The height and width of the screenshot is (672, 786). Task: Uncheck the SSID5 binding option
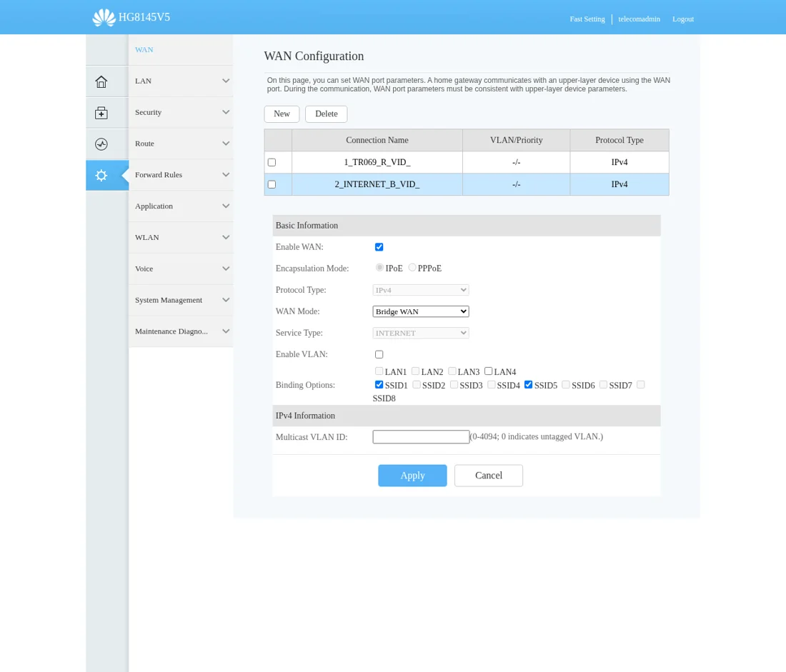pos(528,385)
